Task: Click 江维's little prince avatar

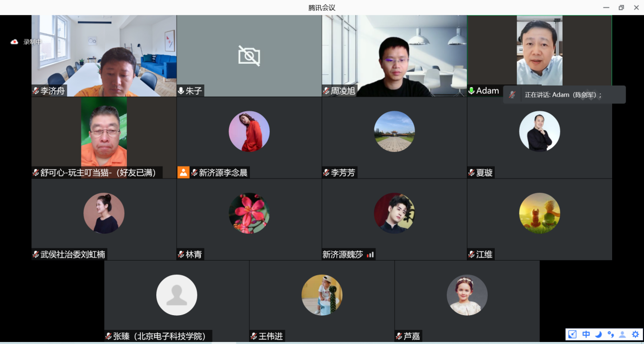Action: click(540, 213)
